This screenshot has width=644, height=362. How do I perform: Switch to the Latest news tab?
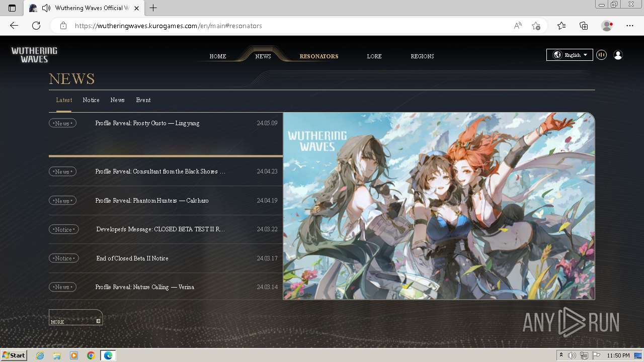(x=64, y=100)
